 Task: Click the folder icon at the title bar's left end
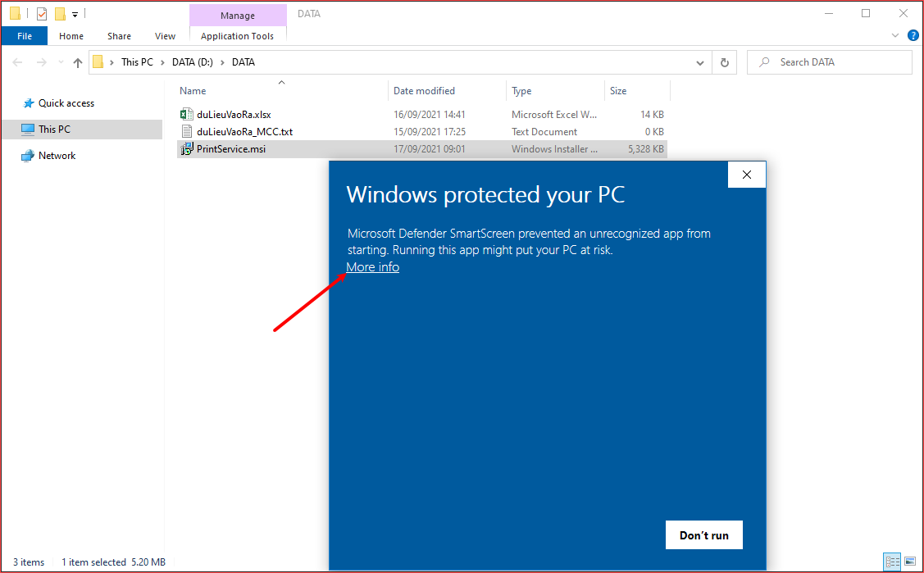pyautogui.click(x=16, y=14)
